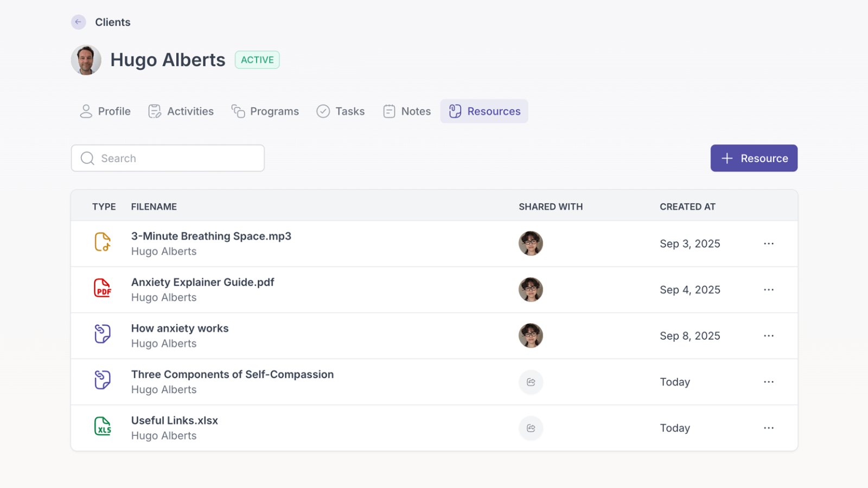
Task: Click the MP3 audio file type icon
Action: pos(103,242)
